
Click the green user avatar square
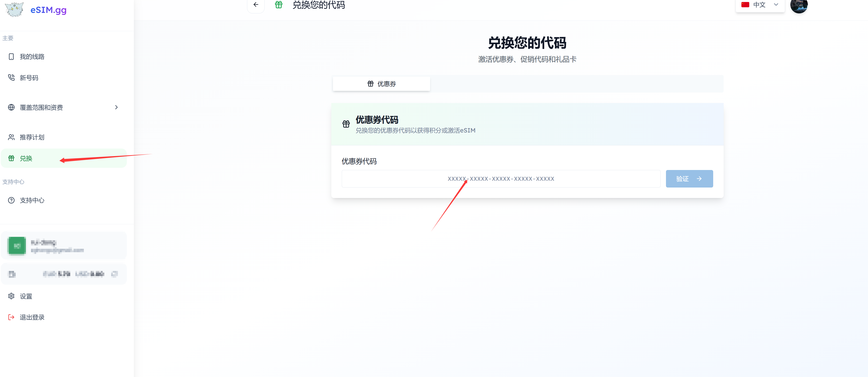(x=17, y=246)
